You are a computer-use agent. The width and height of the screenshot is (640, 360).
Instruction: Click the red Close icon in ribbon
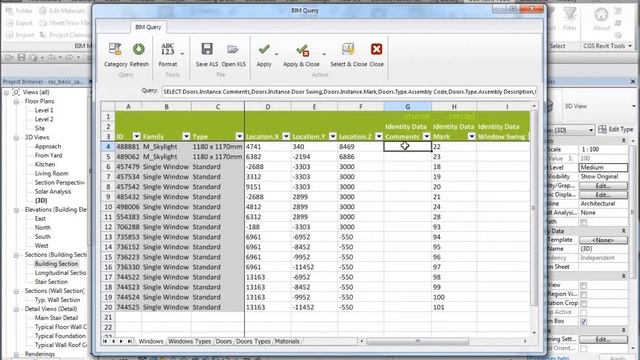tap(376, 49)
